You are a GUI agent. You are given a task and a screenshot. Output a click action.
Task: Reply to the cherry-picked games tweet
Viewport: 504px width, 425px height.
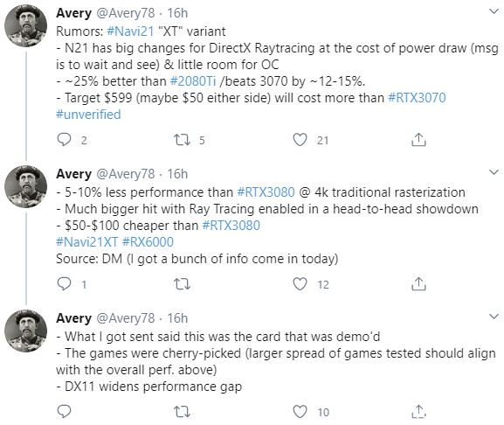click(64, 412)
